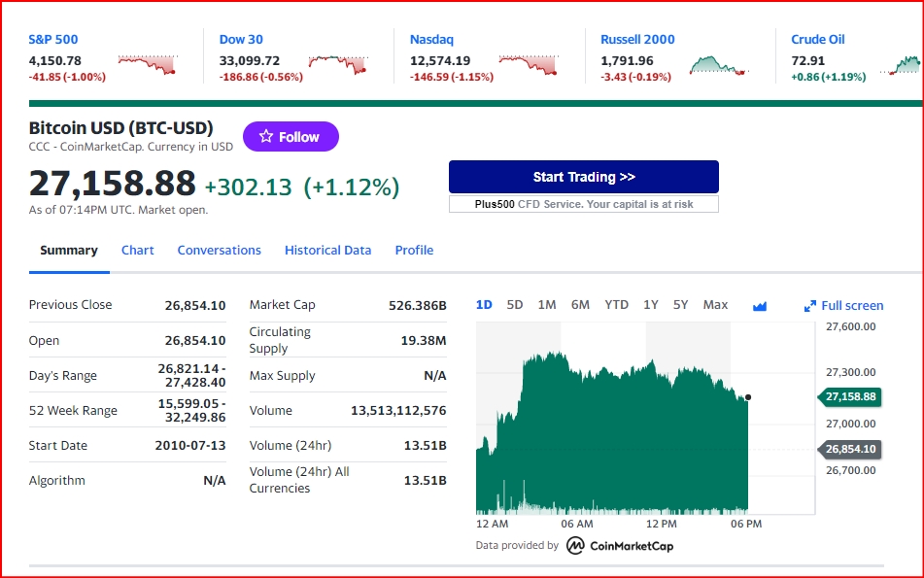The width and height of the screenshot is (924, 578).
Task: Select the 1M chart range
Action: [x=547, y=305]
